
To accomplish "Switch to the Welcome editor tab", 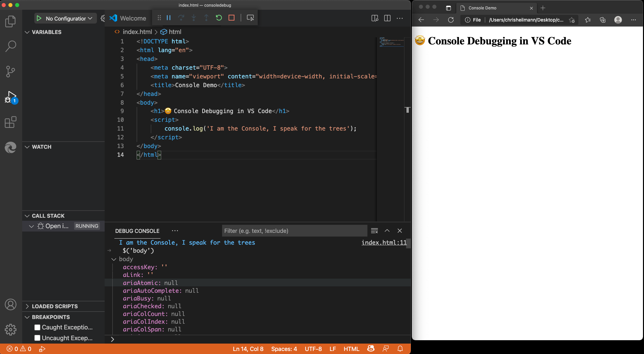I will point(128,19).
